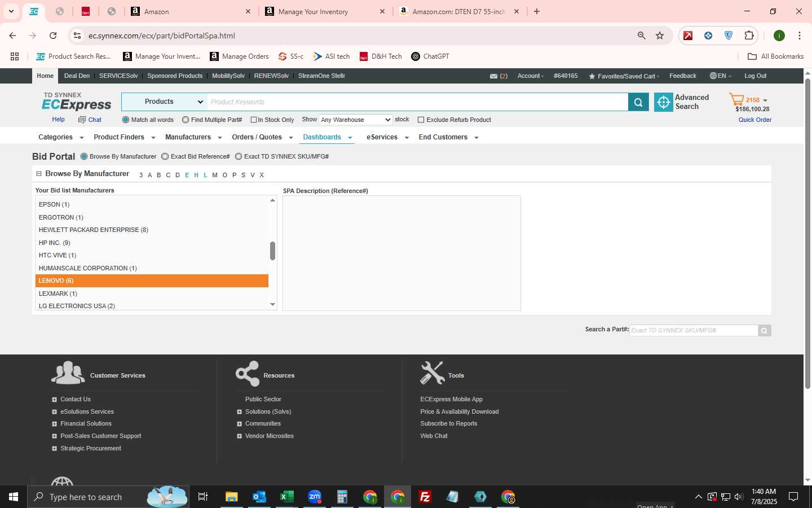
Task: Click the Favorites/Saved Cart star
Action: click(x=592, y=76)
